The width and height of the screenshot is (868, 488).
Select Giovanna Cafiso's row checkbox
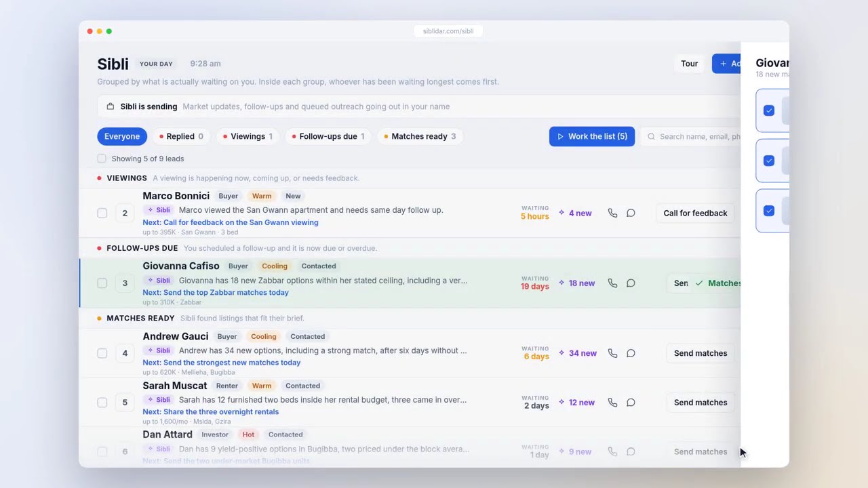pos(102,283)
